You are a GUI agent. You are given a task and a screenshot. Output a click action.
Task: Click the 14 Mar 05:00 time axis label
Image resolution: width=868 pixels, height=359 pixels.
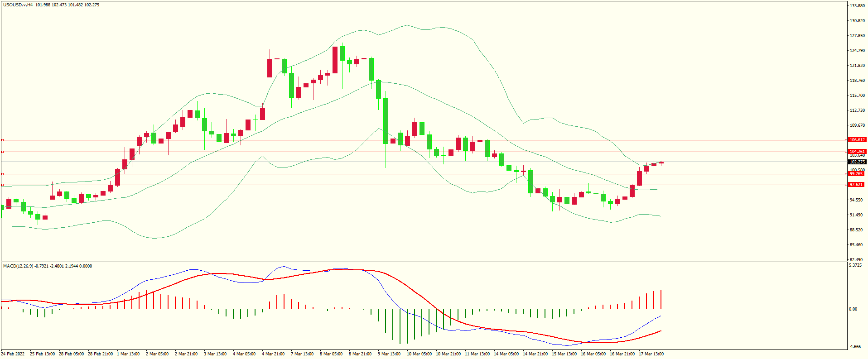(506, 354)
